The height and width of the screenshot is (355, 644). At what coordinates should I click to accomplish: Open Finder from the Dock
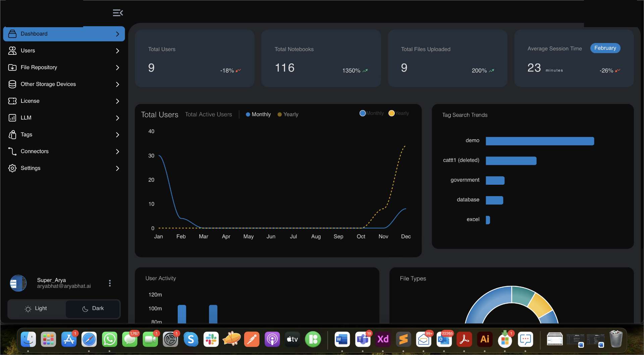click(28, 340)
